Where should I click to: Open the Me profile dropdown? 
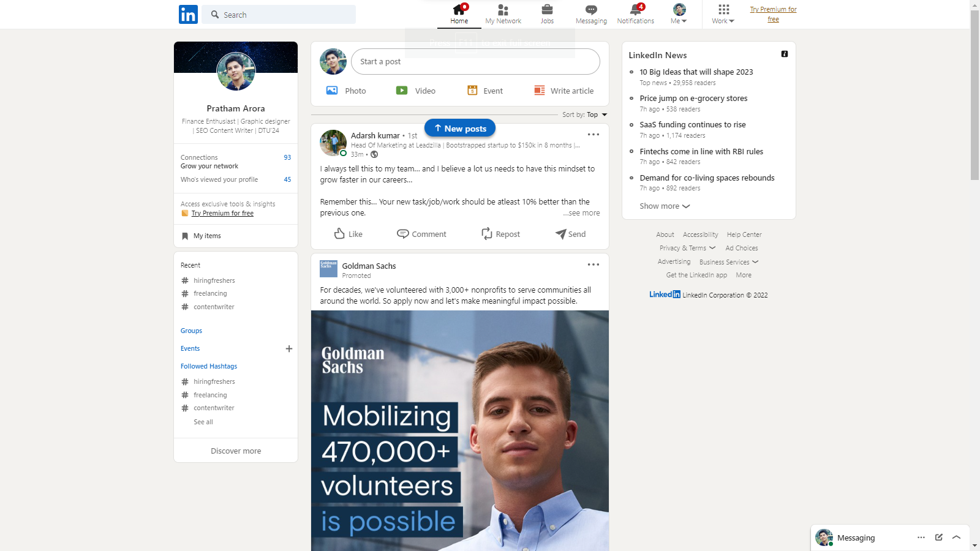click(679, 15)
